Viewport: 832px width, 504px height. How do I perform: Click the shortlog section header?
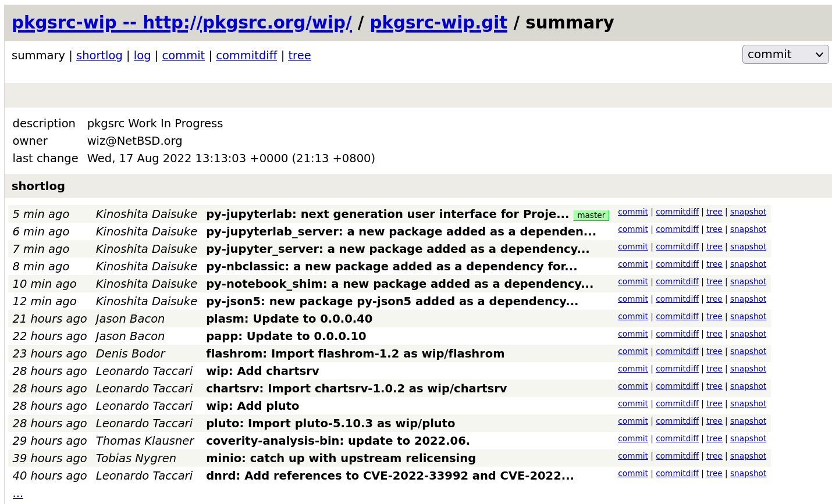(38, 186)
